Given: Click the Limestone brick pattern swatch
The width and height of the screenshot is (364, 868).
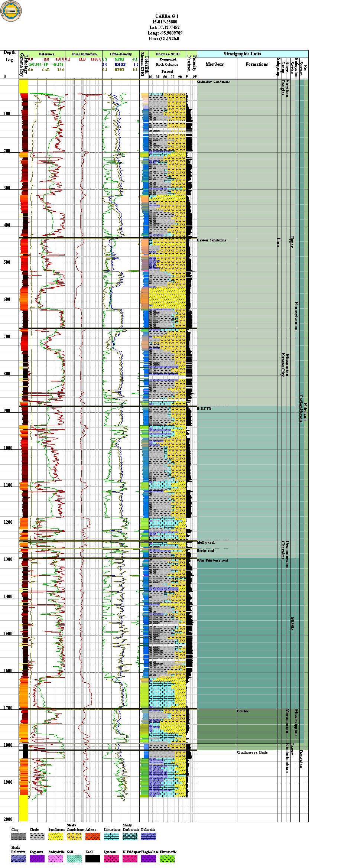Looking at the screenshot, I should click(x=111, y=836).
